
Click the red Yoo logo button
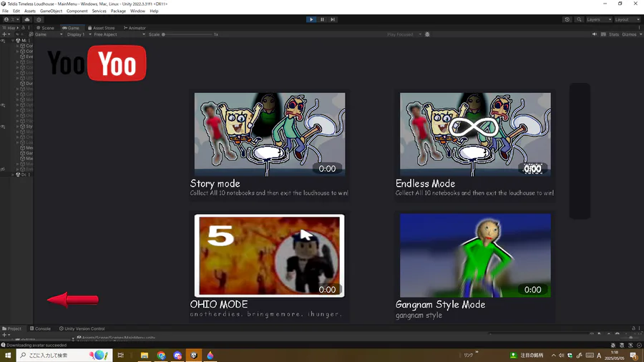[x=117, y=63]
